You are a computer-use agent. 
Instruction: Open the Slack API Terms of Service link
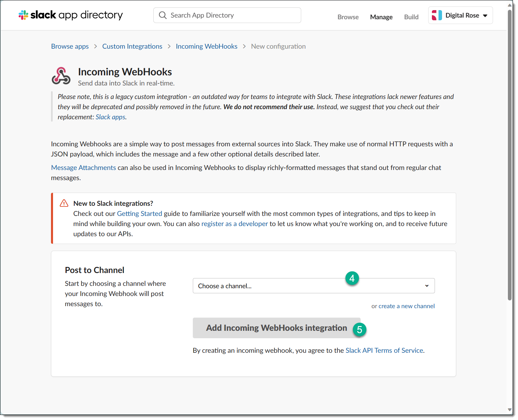[384, 350]
